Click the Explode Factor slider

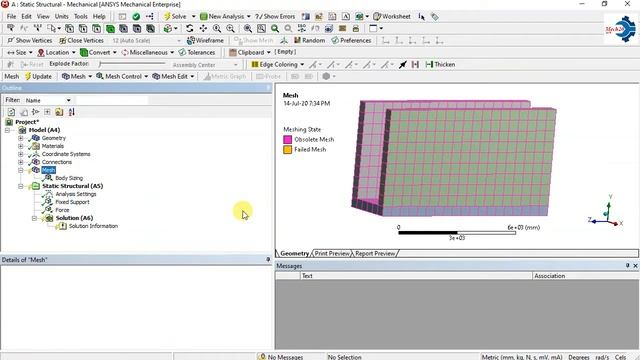pos(132,64)
